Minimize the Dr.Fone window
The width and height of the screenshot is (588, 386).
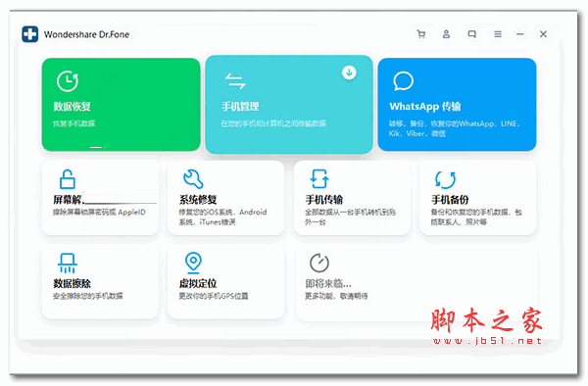[x=520, y=34]
